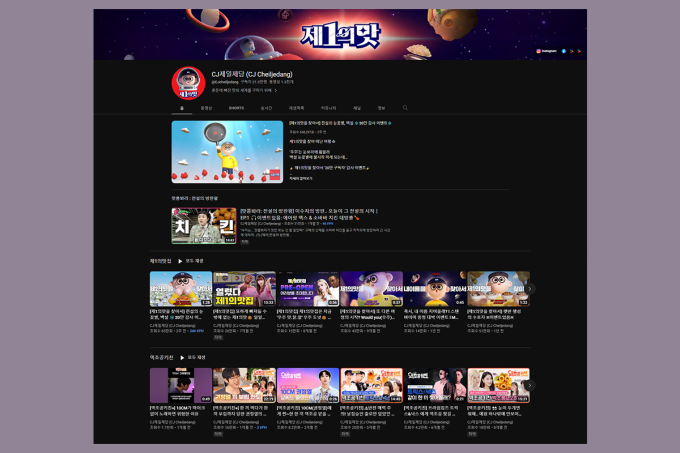Open the 0:45 planet character thumbnail
The width and height of the screenshot is (680, 453).
(435, 289)
